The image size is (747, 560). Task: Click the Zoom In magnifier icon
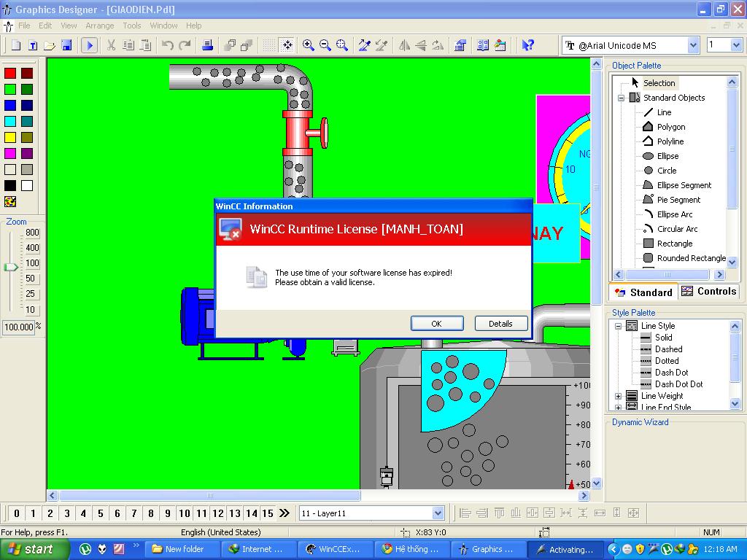pos(309,46)
